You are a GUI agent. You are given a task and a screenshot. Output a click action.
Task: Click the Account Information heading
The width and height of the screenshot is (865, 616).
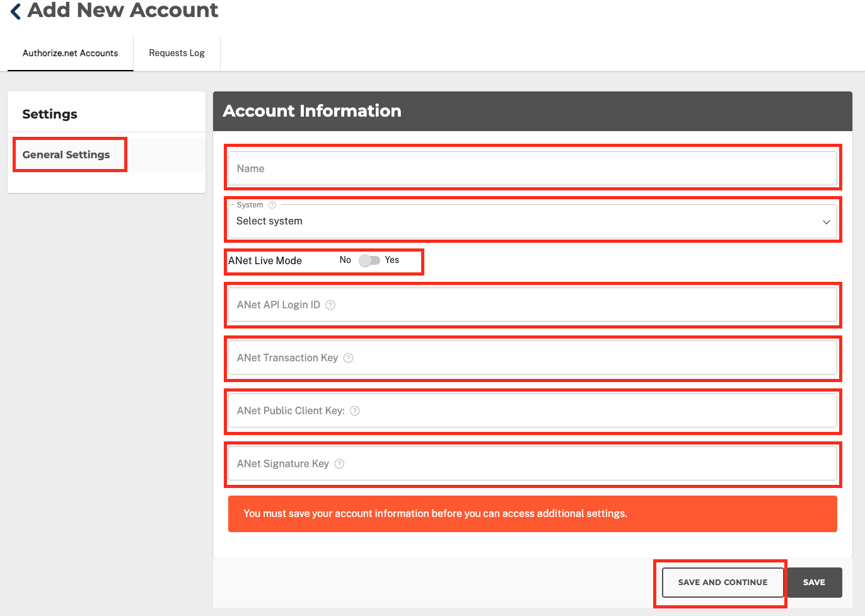[312, 111]
